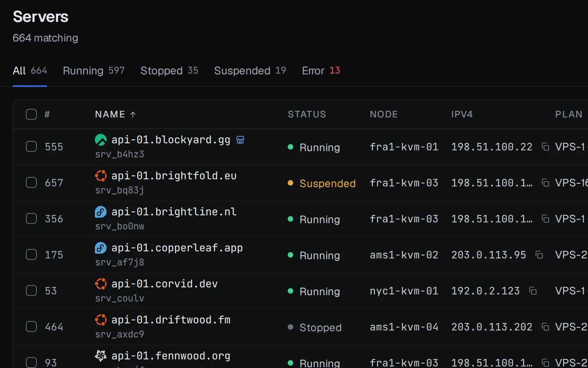Click the blockyard.gg OS logo icon
The width and height of the screenshot is (588, 368).
tap(101, 140)
